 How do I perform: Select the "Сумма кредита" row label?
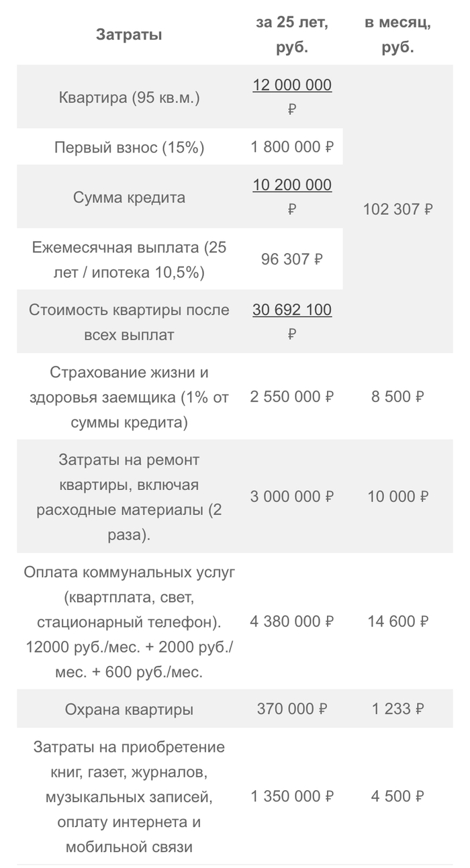point(129,197)
